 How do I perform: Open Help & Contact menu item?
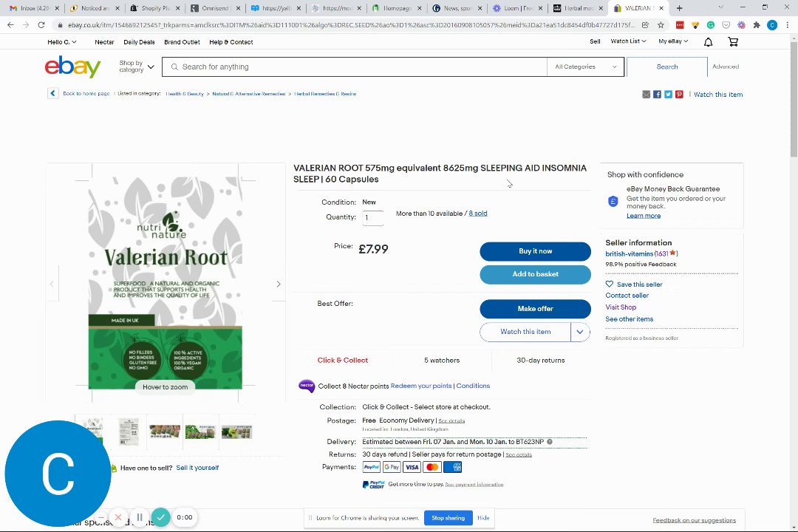coord(231,42)
